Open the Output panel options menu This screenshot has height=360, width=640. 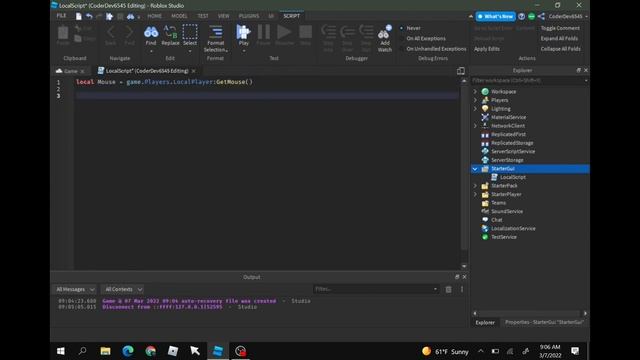click(x=462, y=289)
